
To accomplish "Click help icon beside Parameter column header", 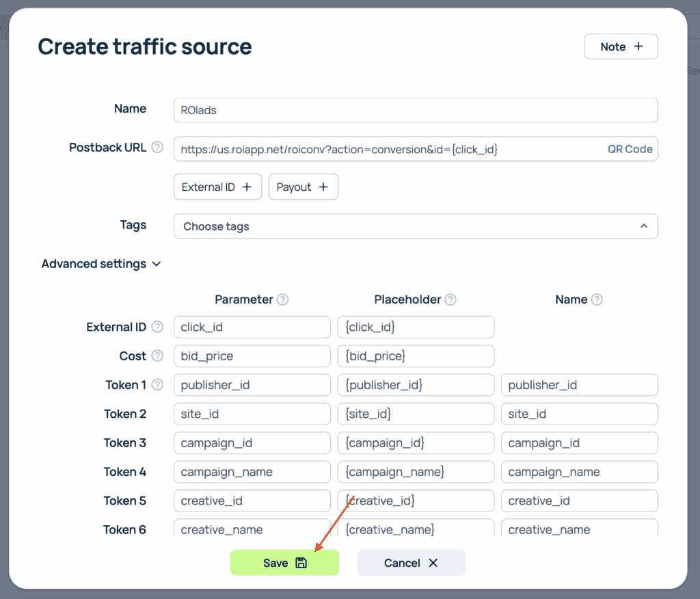I will pyautogui.click(x=282, y=299).
